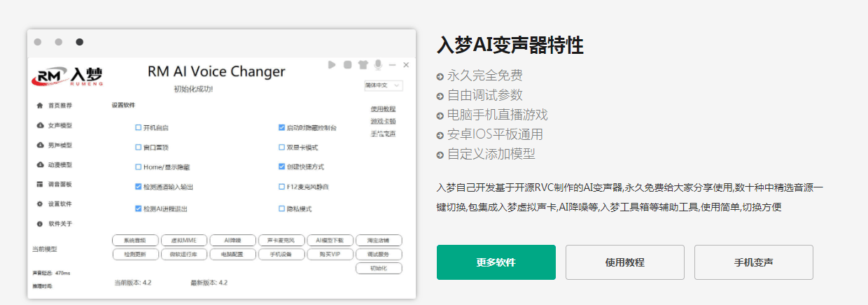Screen dimensions: 868x305
Task: Click the download icon beside 男声模型
Action: 40,145
